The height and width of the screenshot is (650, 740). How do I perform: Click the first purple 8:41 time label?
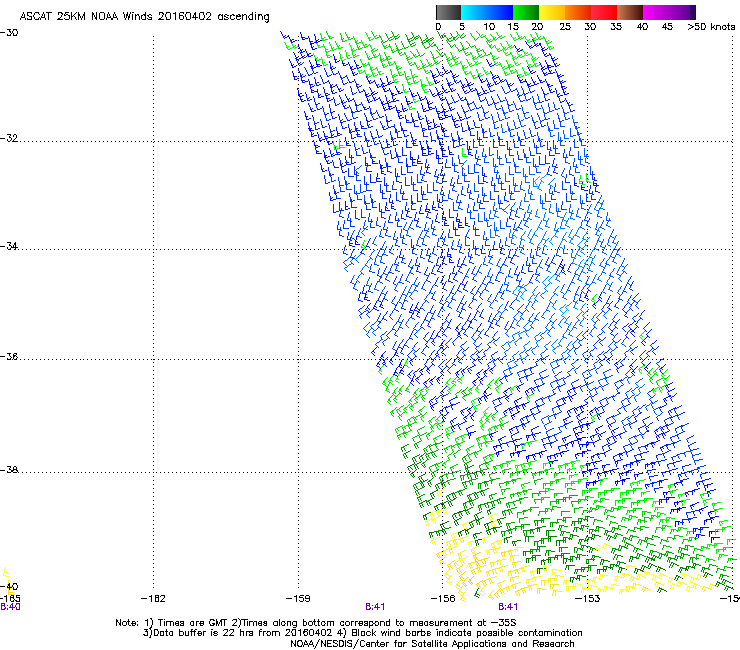375,607
